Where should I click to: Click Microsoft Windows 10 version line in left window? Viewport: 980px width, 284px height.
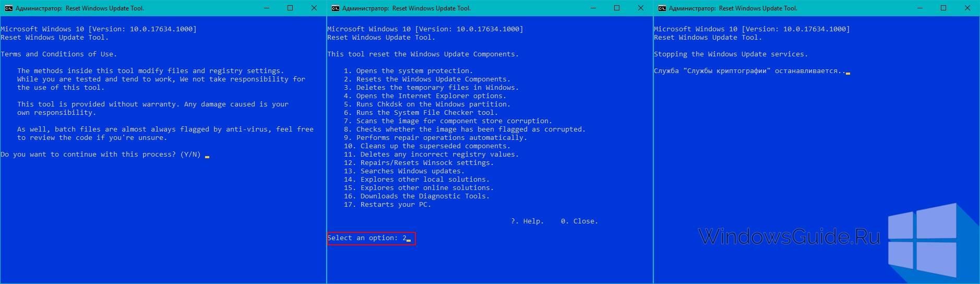point(99,29)
